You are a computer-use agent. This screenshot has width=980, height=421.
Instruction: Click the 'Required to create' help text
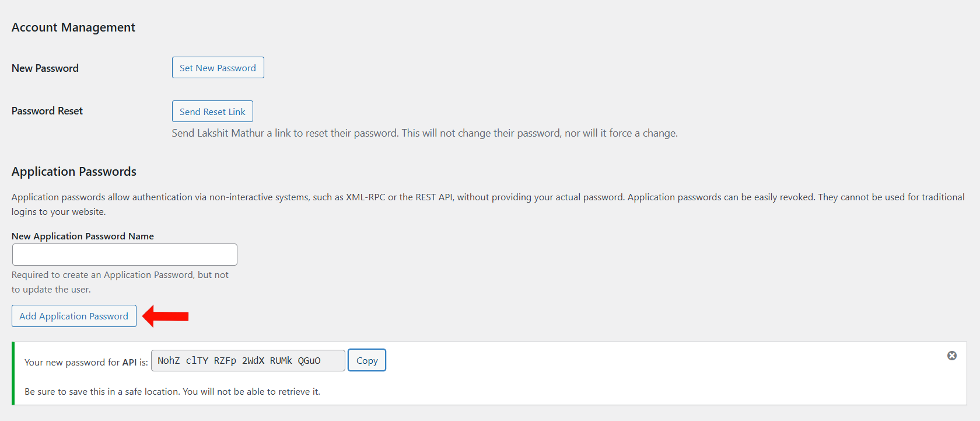tap(120, 275)
